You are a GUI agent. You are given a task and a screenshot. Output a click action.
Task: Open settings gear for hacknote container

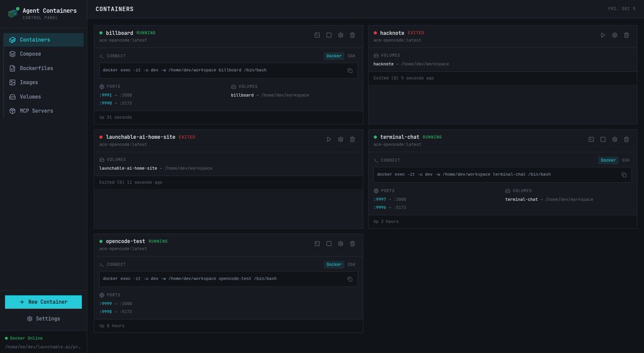[614, 35]
